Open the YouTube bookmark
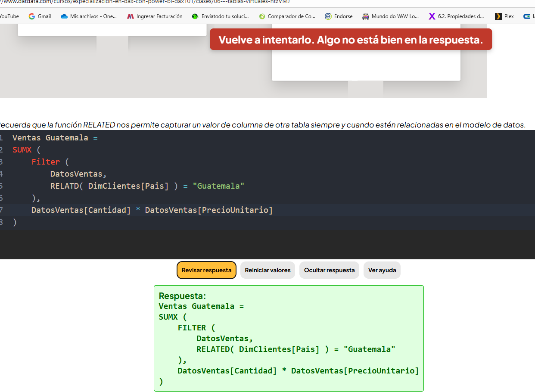Image resolution: width=535 pixels, height=392 pixels. [x=9, y=16]
